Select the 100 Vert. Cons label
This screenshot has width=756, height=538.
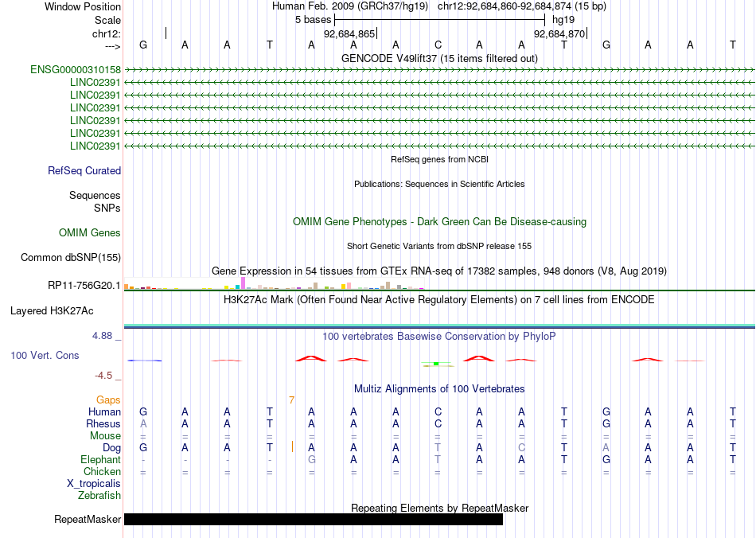(45, 355)
